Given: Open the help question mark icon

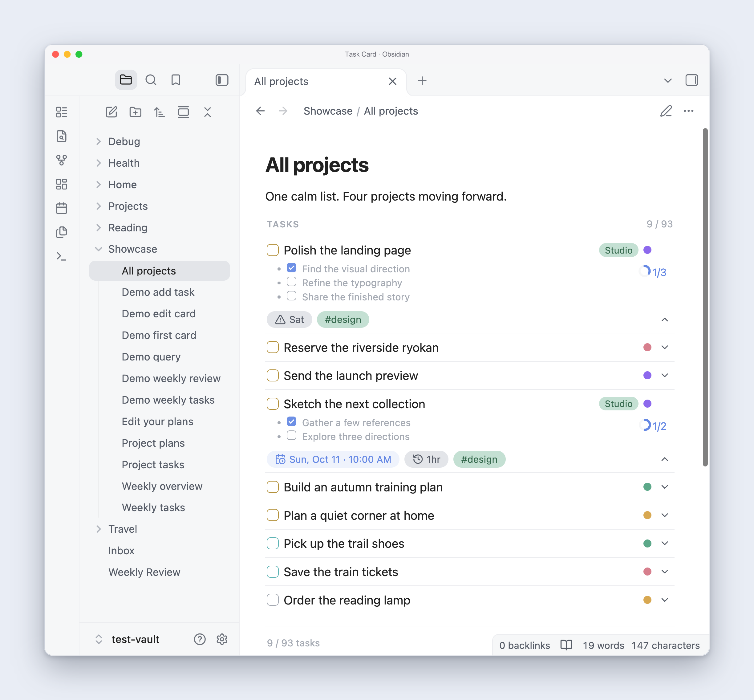Looking at the screenshot, I should point(200,639).
